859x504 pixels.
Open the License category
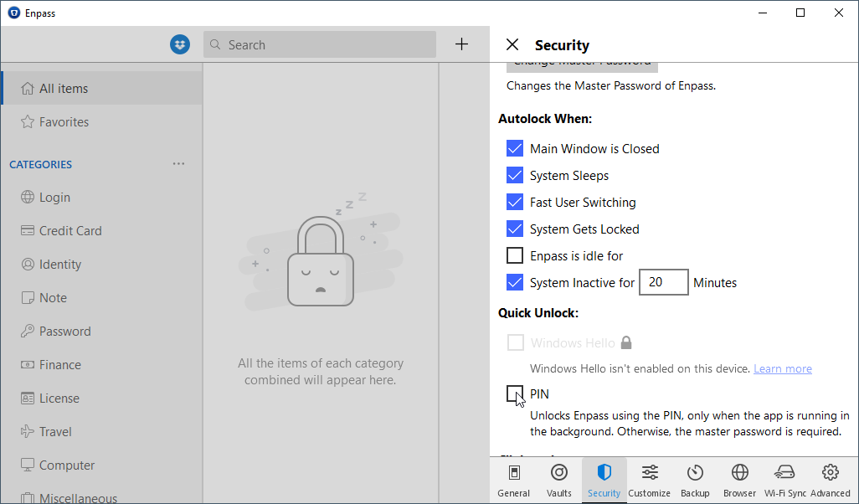coord(102,399)
